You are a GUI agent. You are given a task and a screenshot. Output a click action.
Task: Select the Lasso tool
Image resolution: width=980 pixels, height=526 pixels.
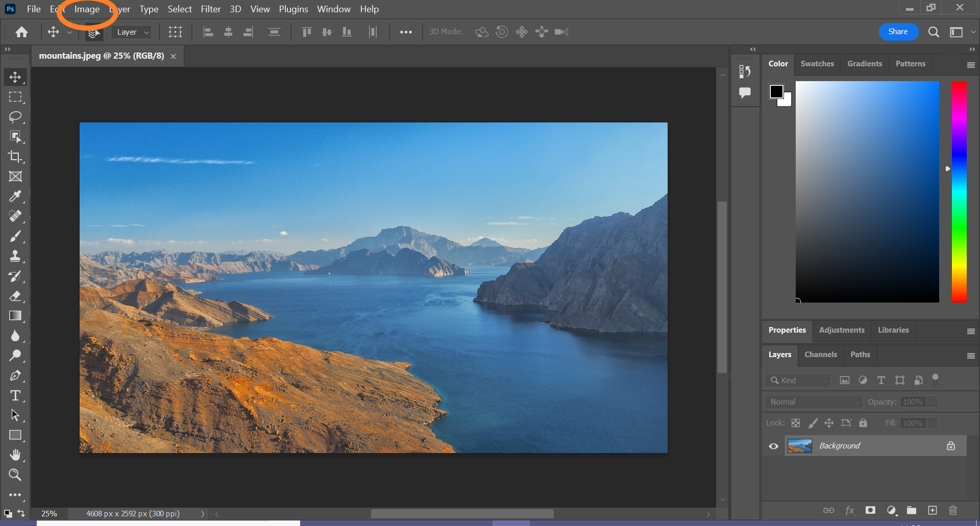tap(15, 117)
